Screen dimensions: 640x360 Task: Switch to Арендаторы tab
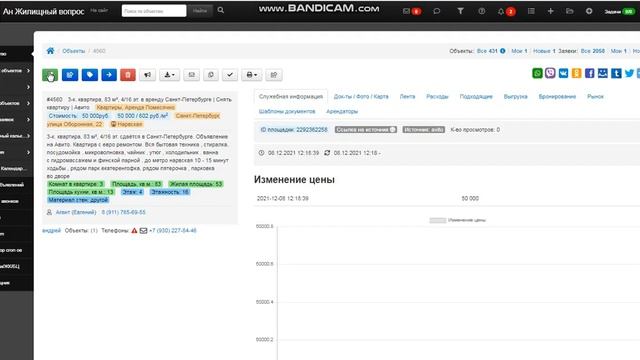coord(342,111)
